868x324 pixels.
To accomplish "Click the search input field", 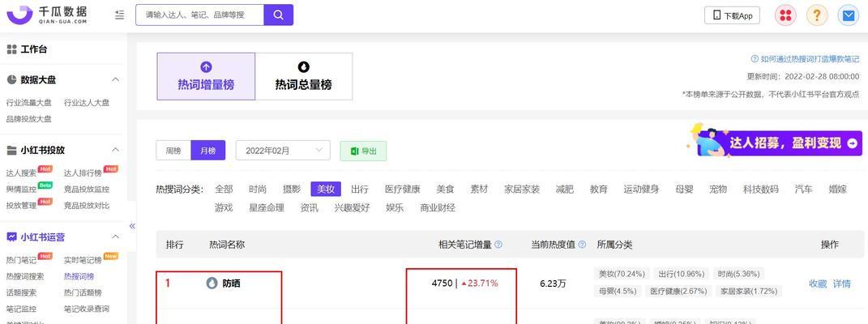I will coord(200,15).
